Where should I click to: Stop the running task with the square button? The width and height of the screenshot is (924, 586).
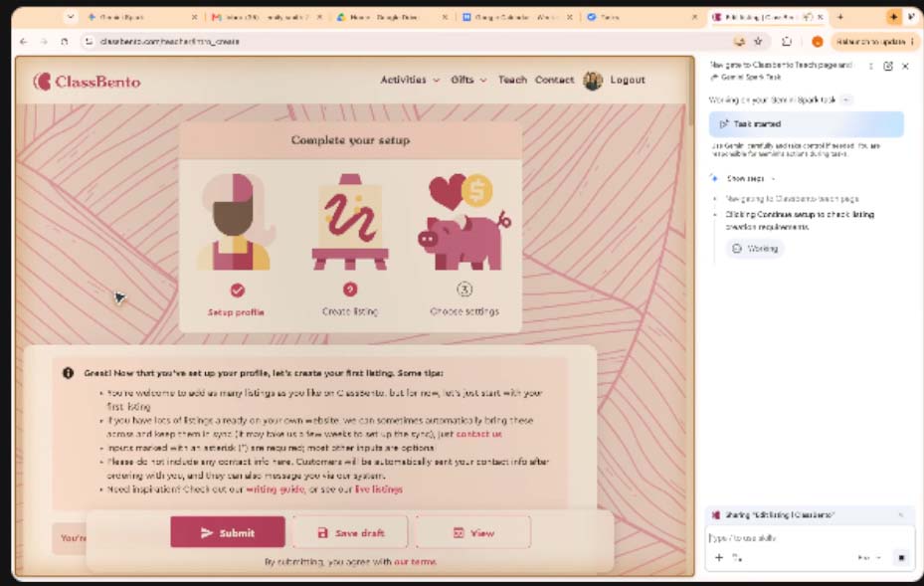pyautogui.click(x=901, y=557)
